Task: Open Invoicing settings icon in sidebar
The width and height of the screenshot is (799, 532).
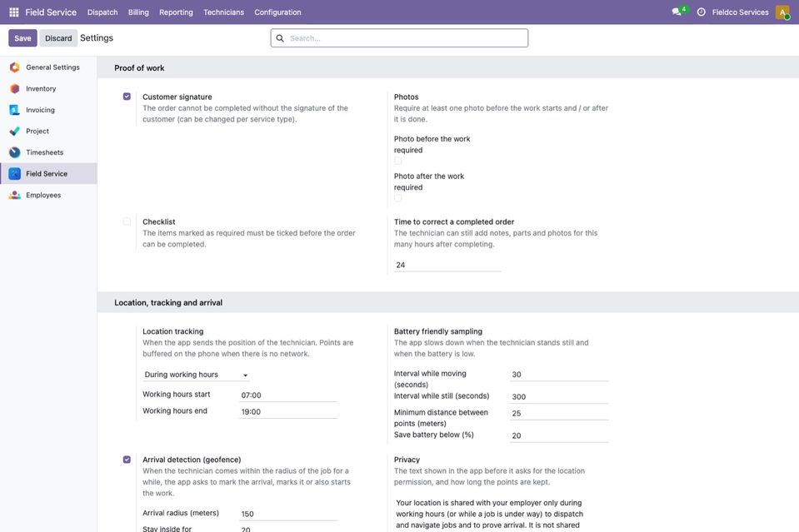Action: tap(15, 110)
